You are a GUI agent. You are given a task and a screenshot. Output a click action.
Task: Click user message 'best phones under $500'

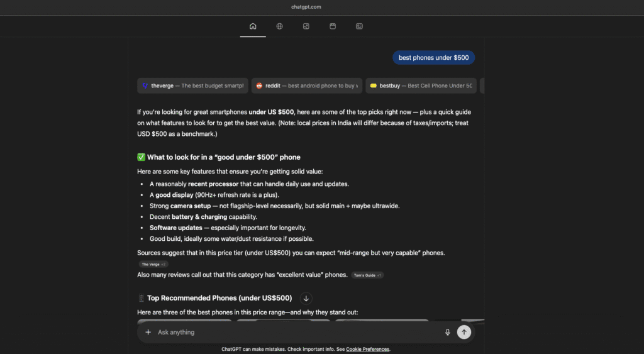click(x=434, y=57)
